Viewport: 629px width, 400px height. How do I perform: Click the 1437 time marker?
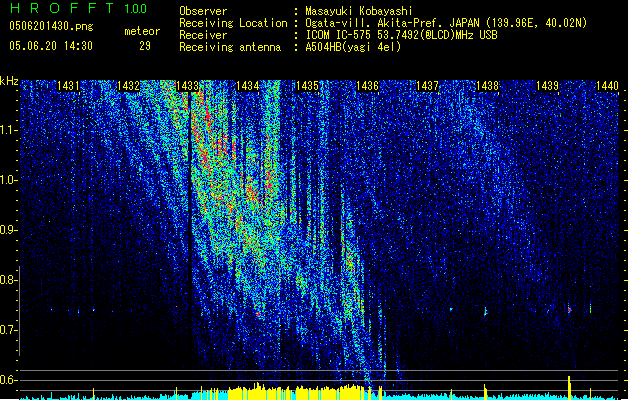coord(427,86)
